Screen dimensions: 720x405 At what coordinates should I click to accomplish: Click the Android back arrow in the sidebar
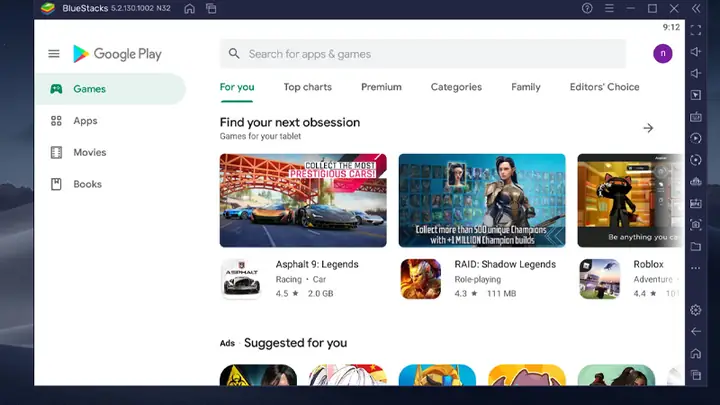pyautogui.click(x=696, y=332)
